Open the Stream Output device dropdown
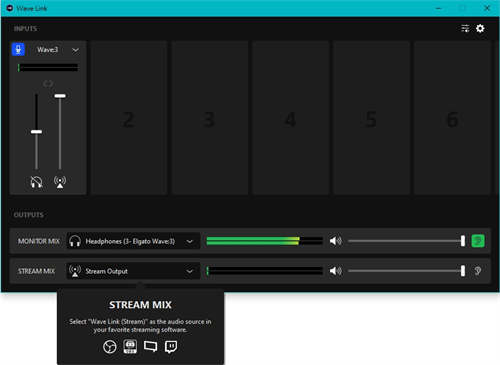Image resolution: width=500 pixels, height=365 pixels. point(133,271)
